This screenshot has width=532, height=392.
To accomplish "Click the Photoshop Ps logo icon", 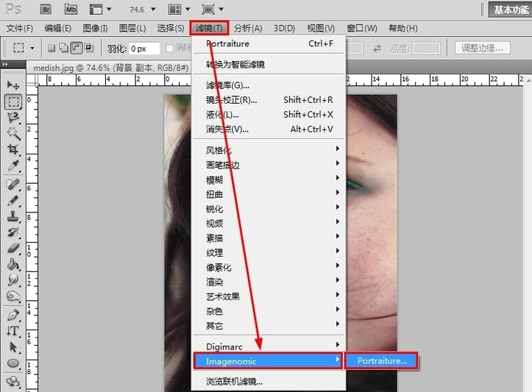I will (x=13, y=9).
